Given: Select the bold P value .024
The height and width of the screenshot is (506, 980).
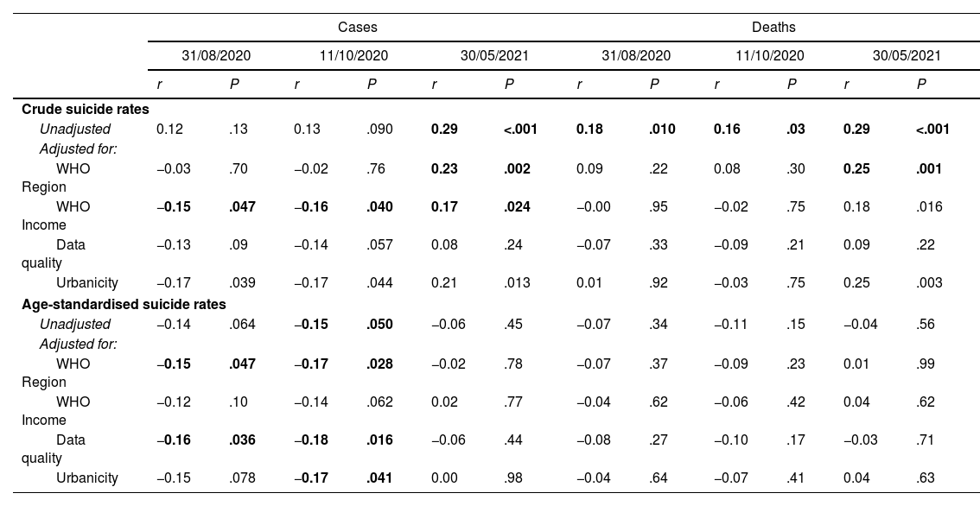Looking at the screenshot, I should click(x=517, y=206).
